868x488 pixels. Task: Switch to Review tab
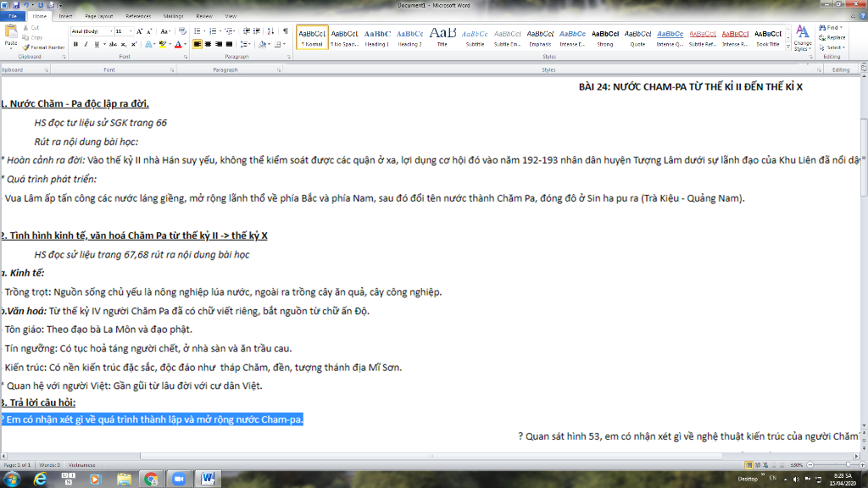[x=204, y=16]
